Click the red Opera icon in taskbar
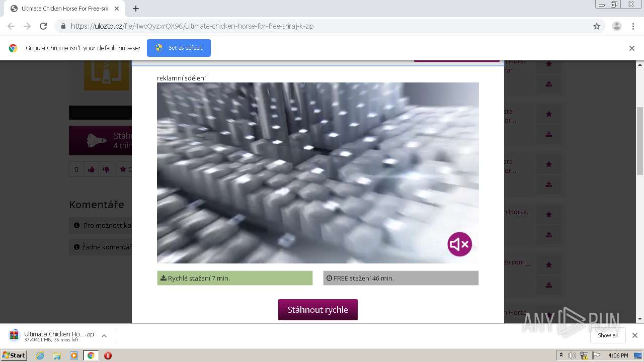 point(108,355)
